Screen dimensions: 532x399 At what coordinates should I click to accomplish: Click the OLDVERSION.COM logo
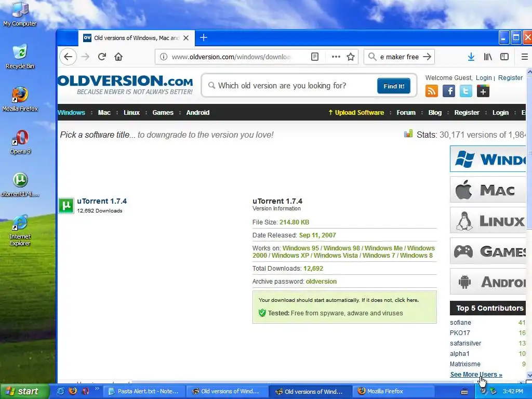click(125, 85)
